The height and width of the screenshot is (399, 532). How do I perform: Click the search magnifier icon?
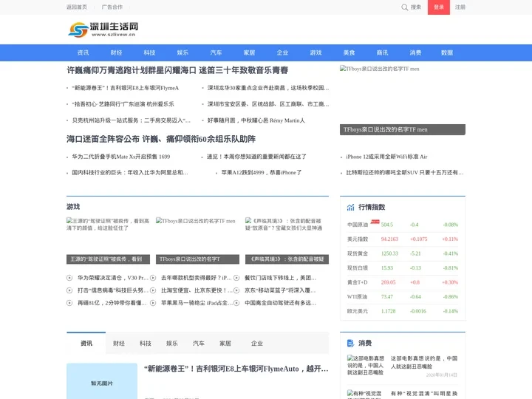[404, 7]
